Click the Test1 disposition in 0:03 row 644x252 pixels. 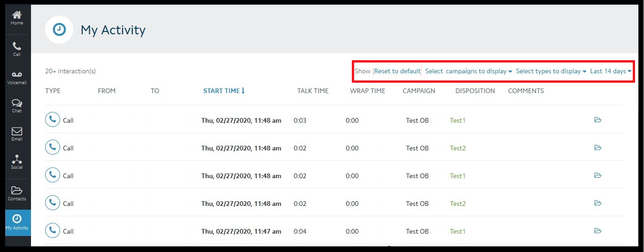(x=458, y=120)
